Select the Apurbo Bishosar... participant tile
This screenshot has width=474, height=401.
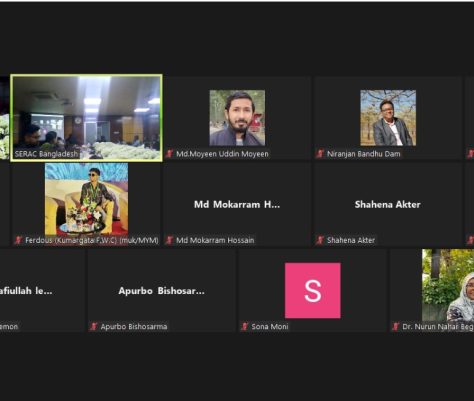tap(162, 290)
